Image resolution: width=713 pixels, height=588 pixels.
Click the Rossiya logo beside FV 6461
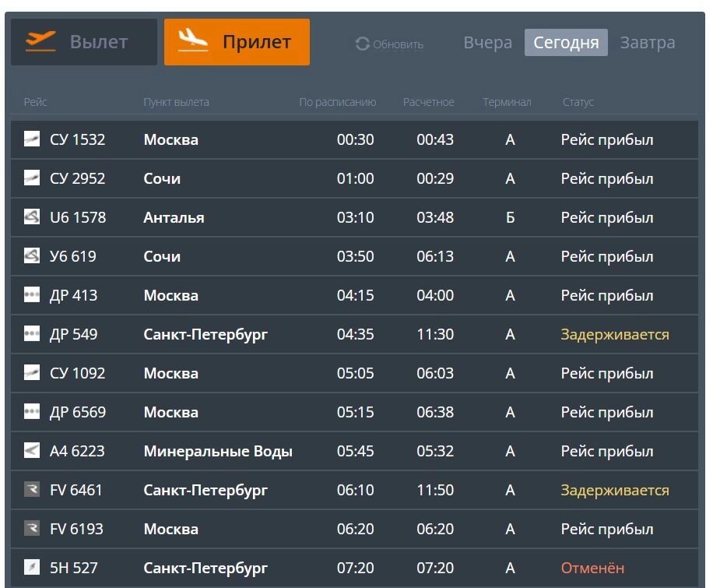pos(32,489)
